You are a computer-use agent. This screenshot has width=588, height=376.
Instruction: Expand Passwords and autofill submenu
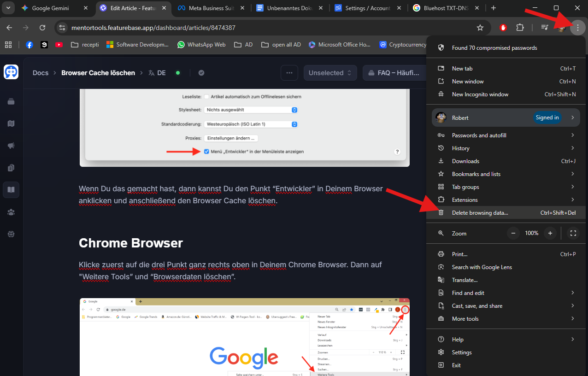pyautogui.click(x=506, y=135)
